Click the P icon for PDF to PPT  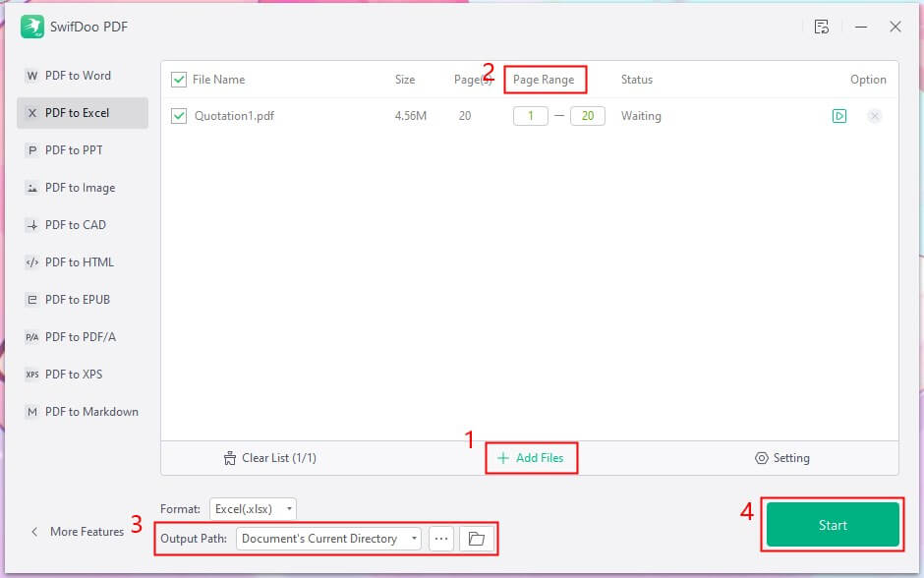[32, 150]
